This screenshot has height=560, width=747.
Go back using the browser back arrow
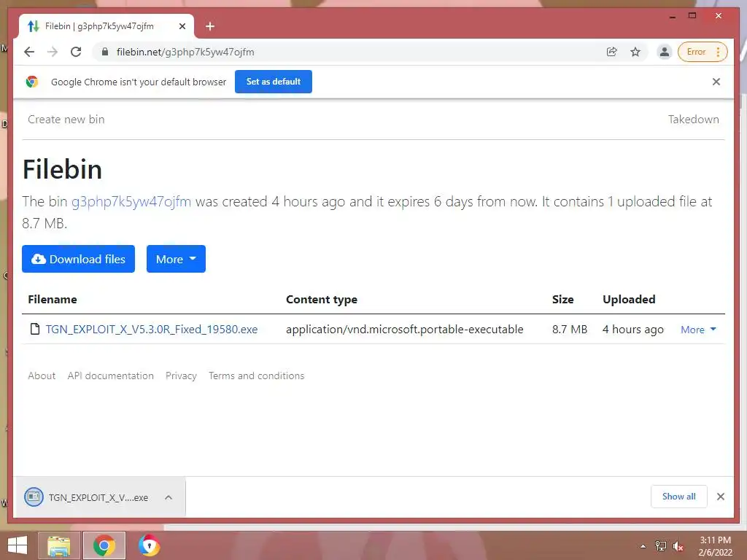click(29, 52)
